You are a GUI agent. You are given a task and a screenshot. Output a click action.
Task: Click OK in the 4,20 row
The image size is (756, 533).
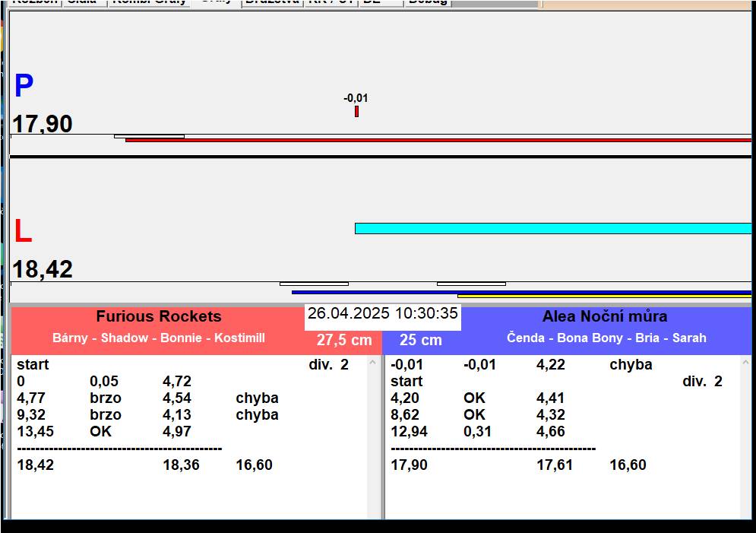click(474, 398)
